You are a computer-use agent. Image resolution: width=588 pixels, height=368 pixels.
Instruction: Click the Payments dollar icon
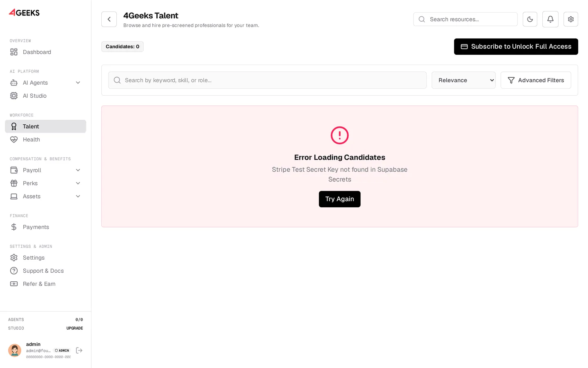[14, 227]
